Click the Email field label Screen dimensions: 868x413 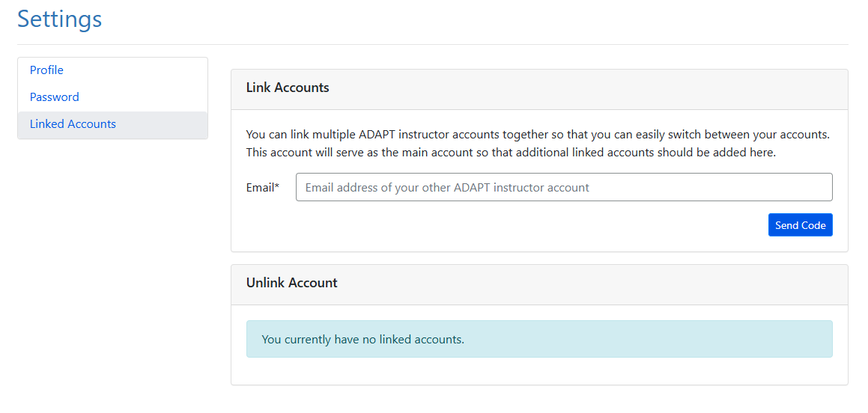pos(259,188)
